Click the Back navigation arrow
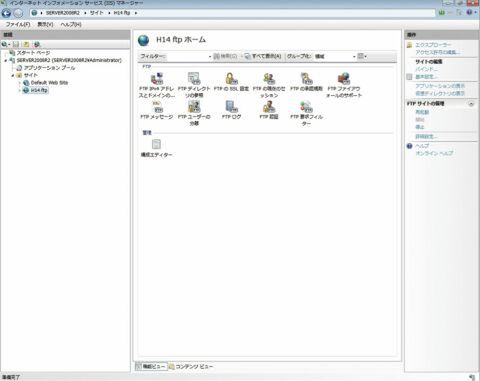This screenshot has width=480, height=381. (x=6, y=13)
